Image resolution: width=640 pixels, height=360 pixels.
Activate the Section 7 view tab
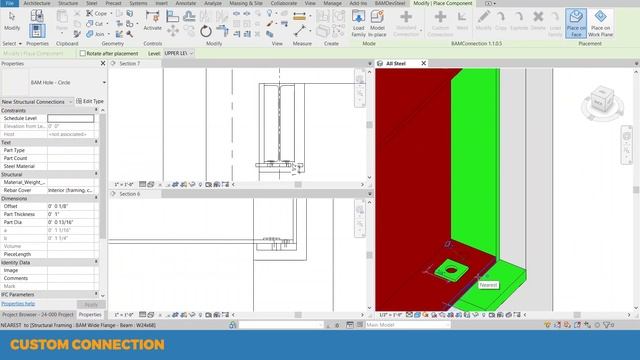130,64
